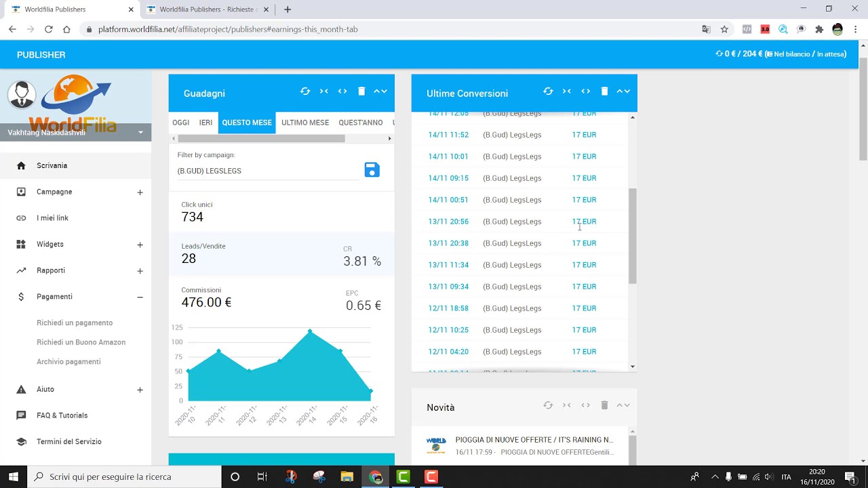Screen dimensions: 868x488
Task: Open the Vakhtang Naskidashvili user dropdown
Action: tap(140, 133)
